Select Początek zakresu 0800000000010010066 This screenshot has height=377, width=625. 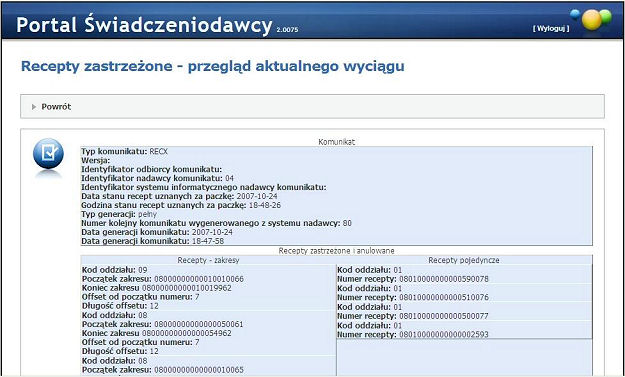coord(163,279)
